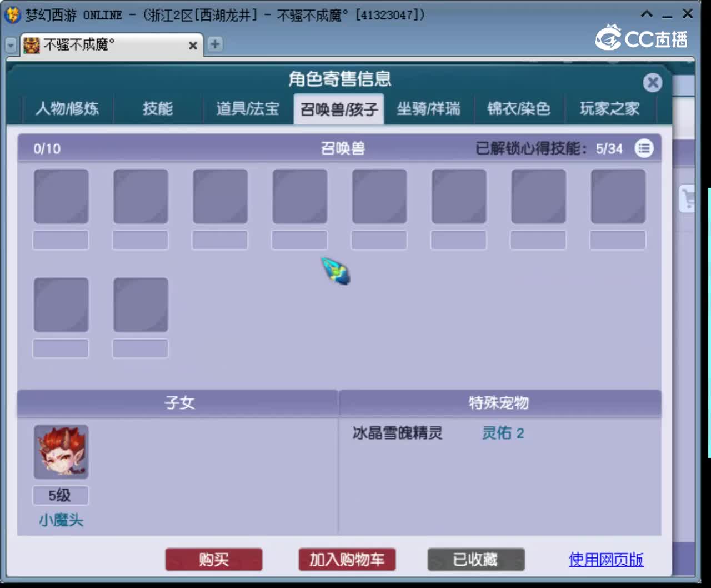Click the 购买 button
Image resolution: width=711 pixels, height=588 pixels.
[214, 560]
